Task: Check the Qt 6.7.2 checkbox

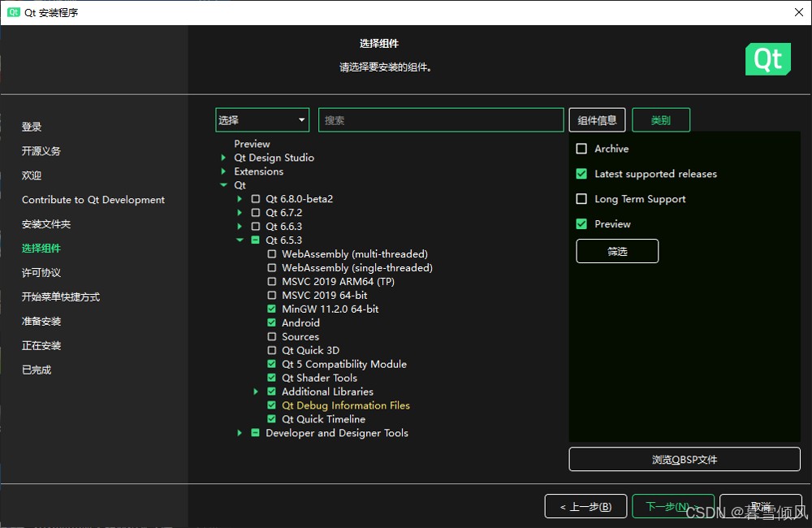Action: tap(255, 213)
